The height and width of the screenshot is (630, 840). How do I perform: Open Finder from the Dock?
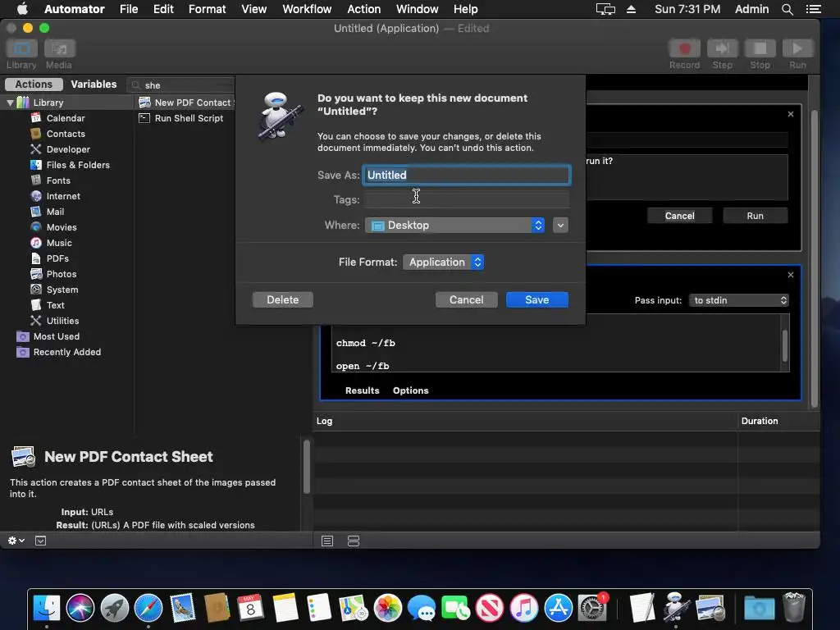(47, 608)
